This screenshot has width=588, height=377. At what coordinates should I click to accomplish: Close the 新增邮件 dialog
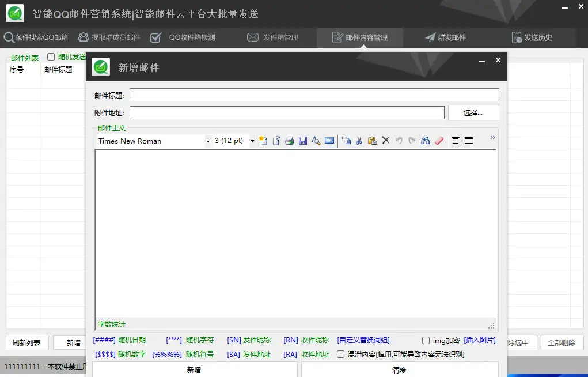[498, 60]
